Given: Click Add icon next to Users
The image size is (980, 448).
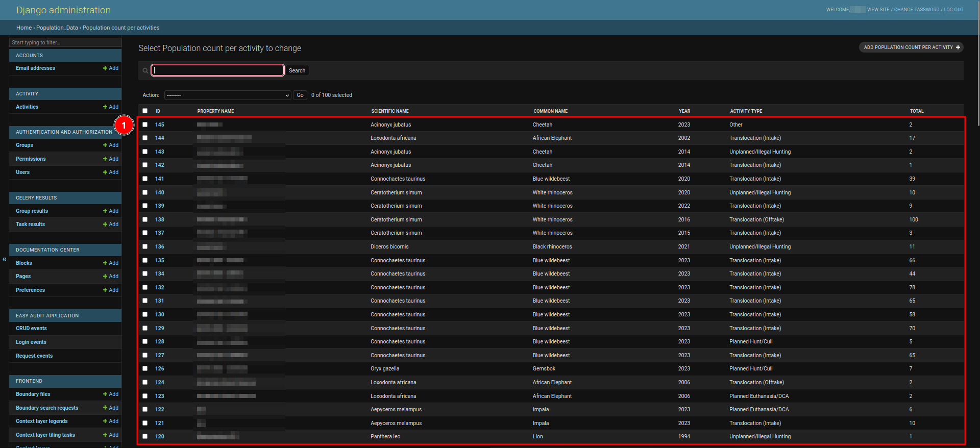Looking at the screenshot, I should [110, 172].
